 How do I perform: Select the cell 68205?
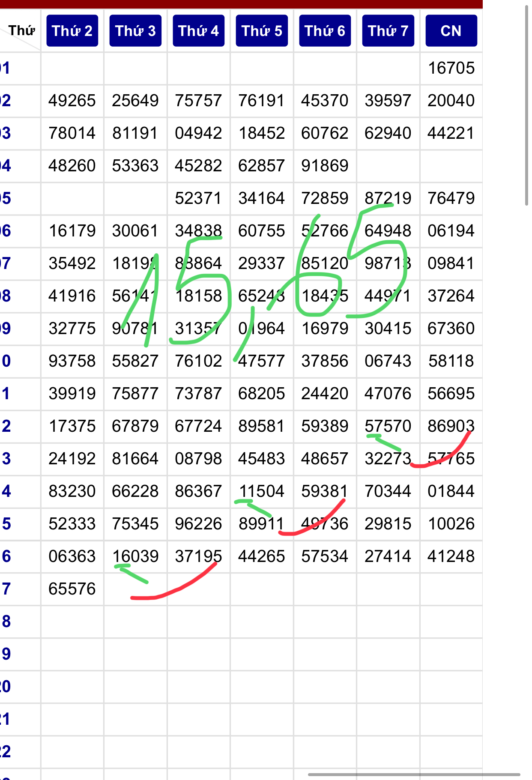[x=262, y=394]
